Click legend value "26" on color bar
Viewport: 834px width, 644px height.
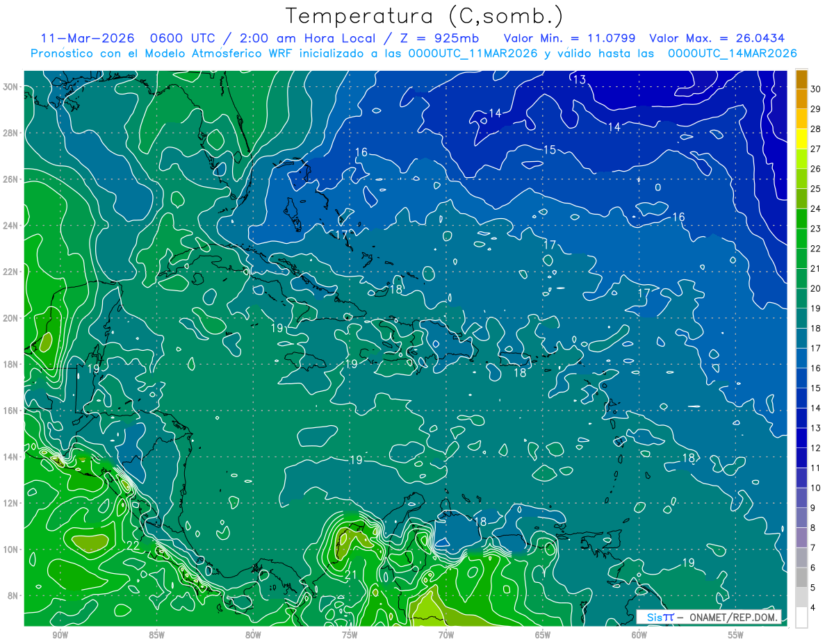[815, 169]
